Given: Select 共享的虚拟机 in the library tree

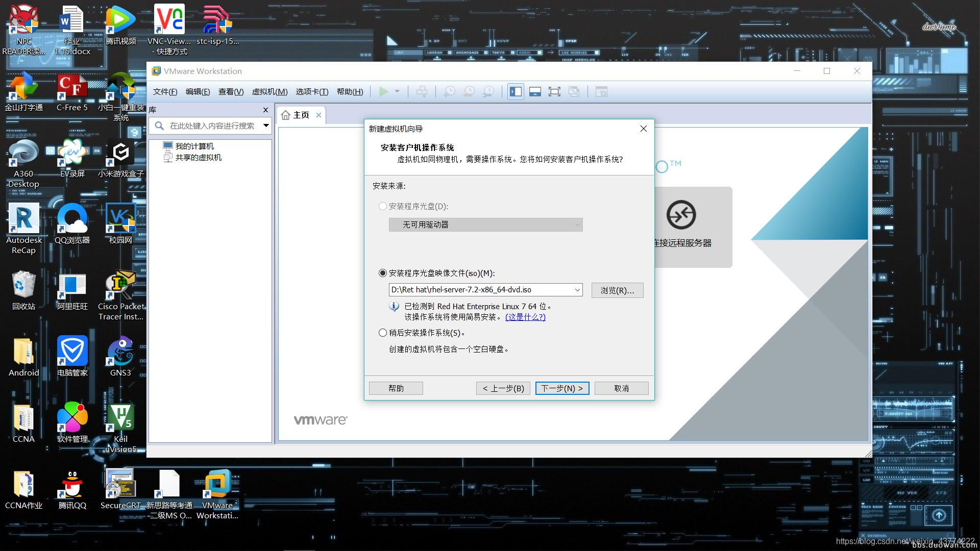Looking at the screenshot, I should [198, 157].
